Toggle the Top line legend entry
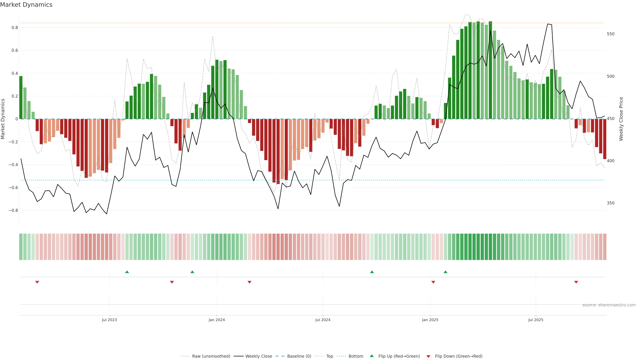 click(x=330, y=356)
